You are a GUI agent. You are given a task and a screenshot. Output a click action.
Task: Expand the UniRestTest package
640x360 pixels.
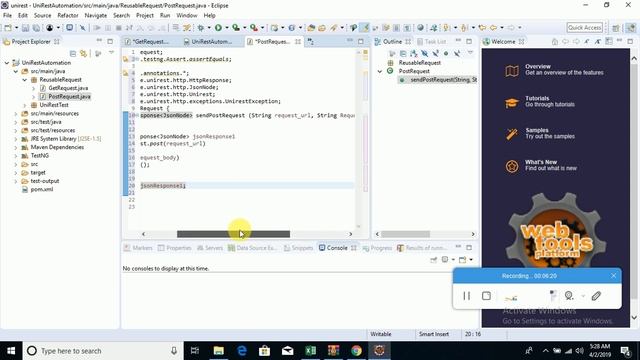(x=24, y=105)
